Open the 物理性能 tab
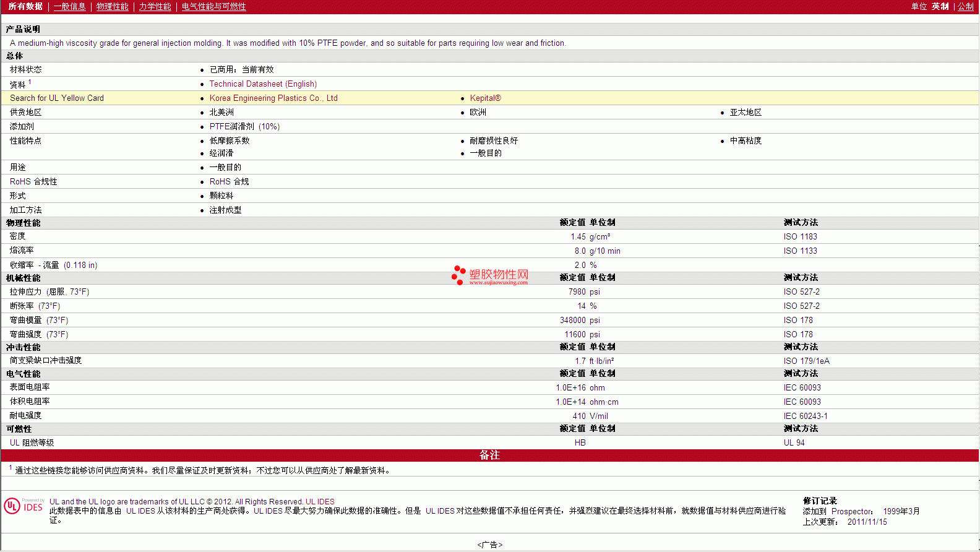Image resolution: width=980 pixels, height=552 pixels. [x=113, y=6]
